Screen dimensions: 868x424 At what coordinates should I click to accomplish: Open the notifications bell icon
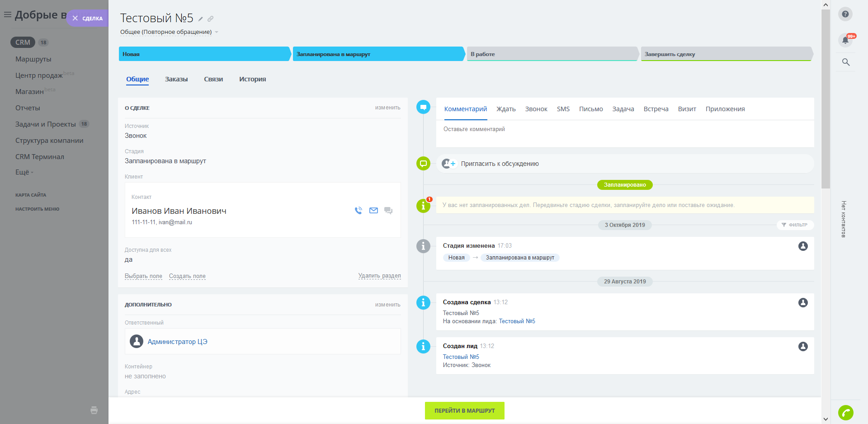tap(845, 40)
